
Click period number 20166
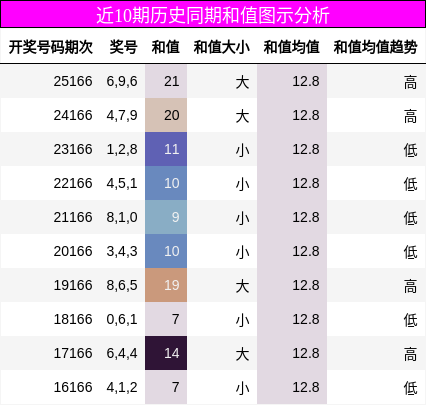pyautogui.click(x=73, y=251)
